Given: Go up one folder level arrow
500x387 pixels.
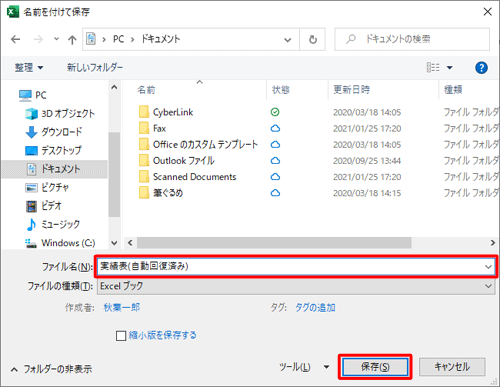Looking at the screenshot, I should [x=72, y=40].
